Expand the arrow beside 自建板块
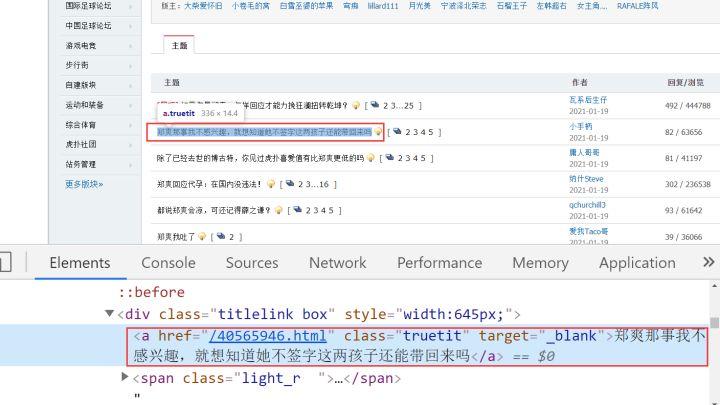720x405 pixels. pos(130,85)
